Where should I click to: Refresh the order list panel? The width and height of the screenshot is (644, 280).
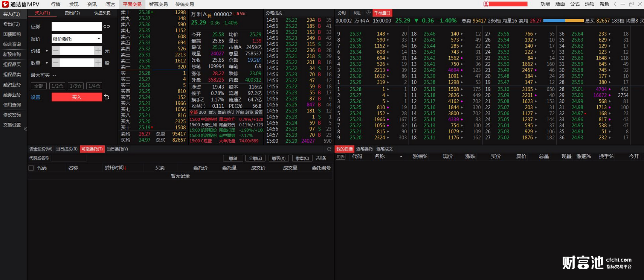pos(329,149)
